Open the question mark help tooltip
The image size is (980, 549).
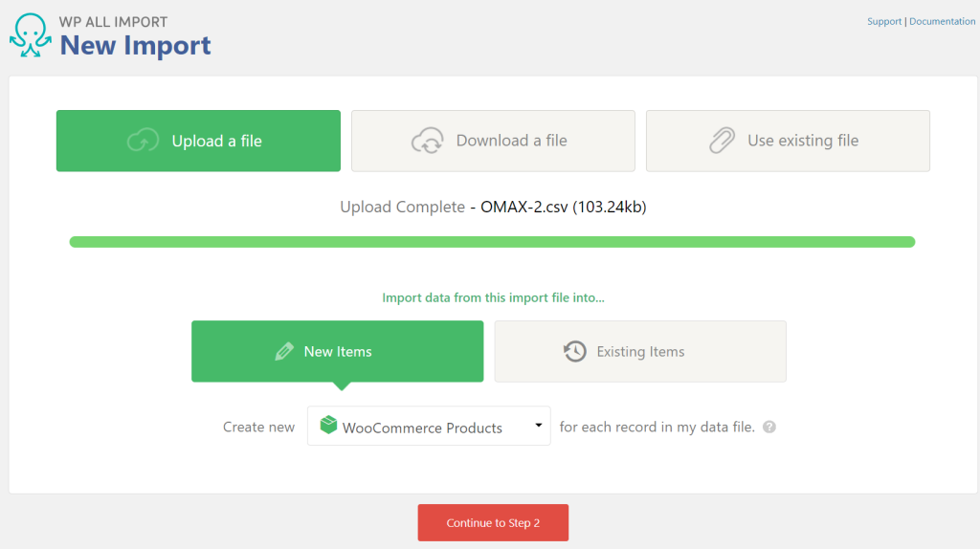[x=769, y=428]
